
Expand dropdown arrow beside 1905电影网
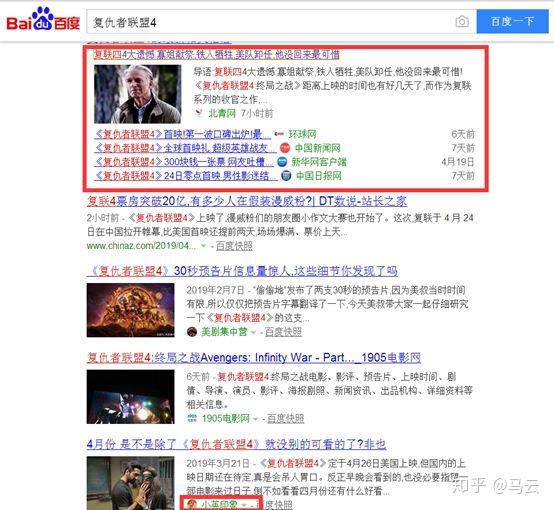pyautogui.click(x=255, y=419)
